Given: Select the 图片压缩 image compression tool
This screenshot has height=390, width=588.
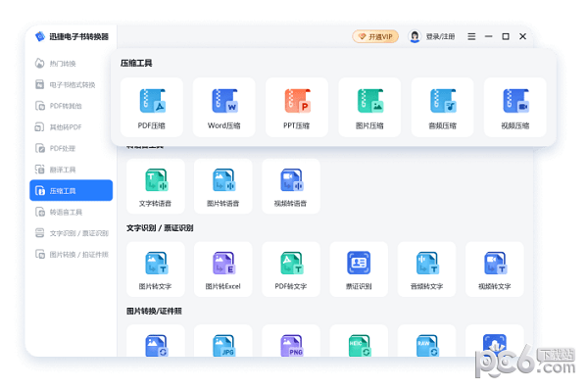Looking at the screenshot, I should 369,107.
